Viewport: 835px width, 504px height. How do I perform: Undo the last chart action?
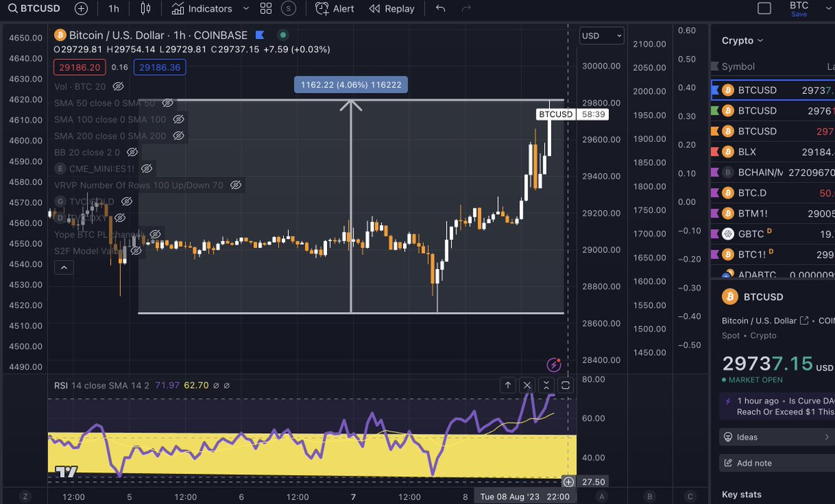(440, 8)
